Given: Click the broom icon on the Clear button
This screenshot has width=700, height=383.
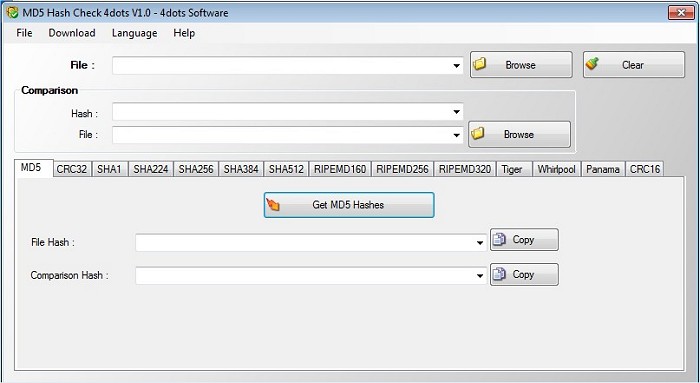Looking at the screenshot, I should [592, 64].
